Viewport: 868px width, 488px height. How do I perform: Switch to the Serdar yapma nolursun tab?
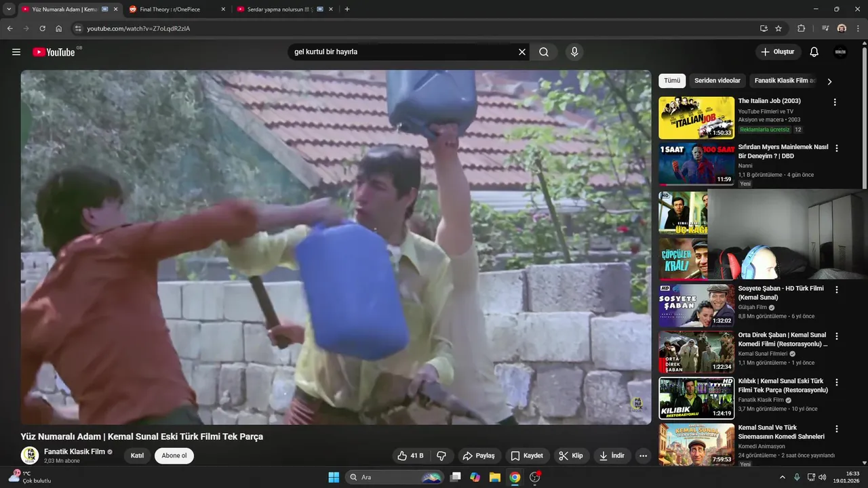[x=285, y=9]
